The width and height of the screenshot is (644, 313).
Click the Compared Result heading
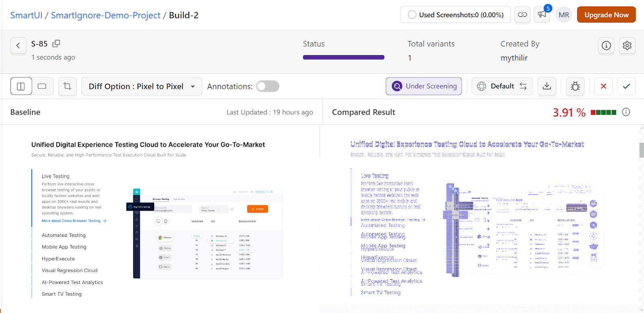[363, 112]
